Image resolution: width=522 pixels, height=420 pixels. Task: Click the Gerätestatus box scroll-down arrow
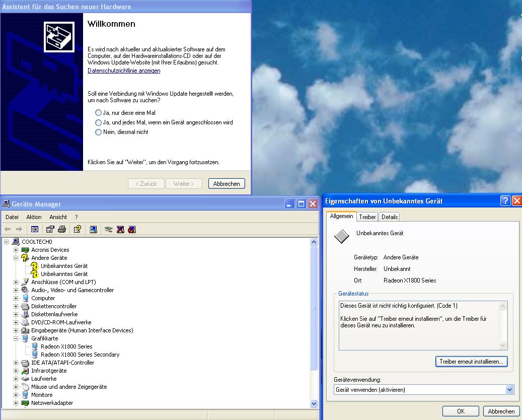click(503, 345)
